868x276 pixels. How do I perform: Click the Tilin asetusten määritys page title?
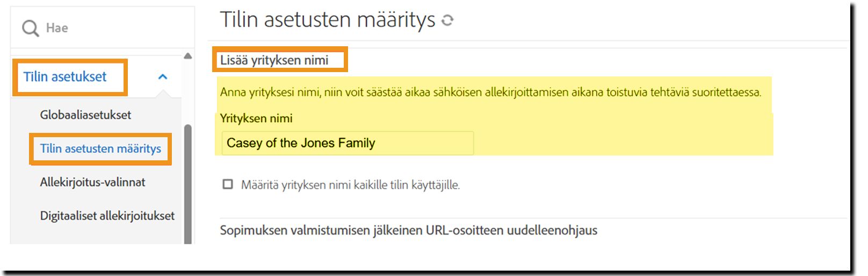tap(327, 20)
